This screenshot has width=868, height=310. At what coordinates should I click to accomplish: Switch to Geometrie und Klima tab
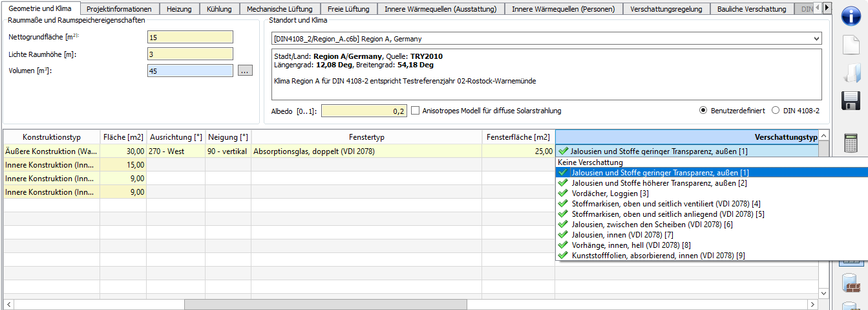(40, 8)
